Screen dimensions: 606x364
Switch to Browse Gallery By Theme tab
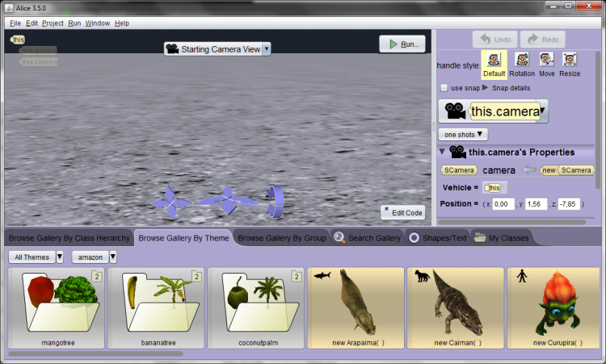(183, 238)
